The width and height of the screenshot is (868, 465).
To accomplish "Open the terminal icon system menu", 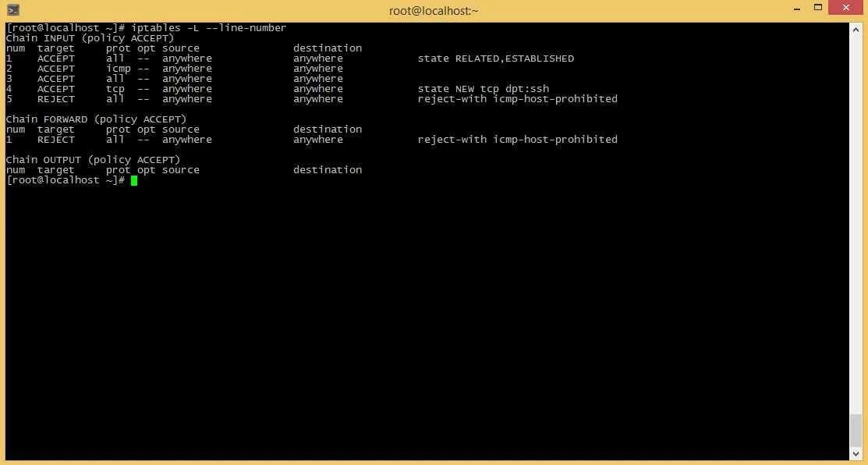I will 14,10.
